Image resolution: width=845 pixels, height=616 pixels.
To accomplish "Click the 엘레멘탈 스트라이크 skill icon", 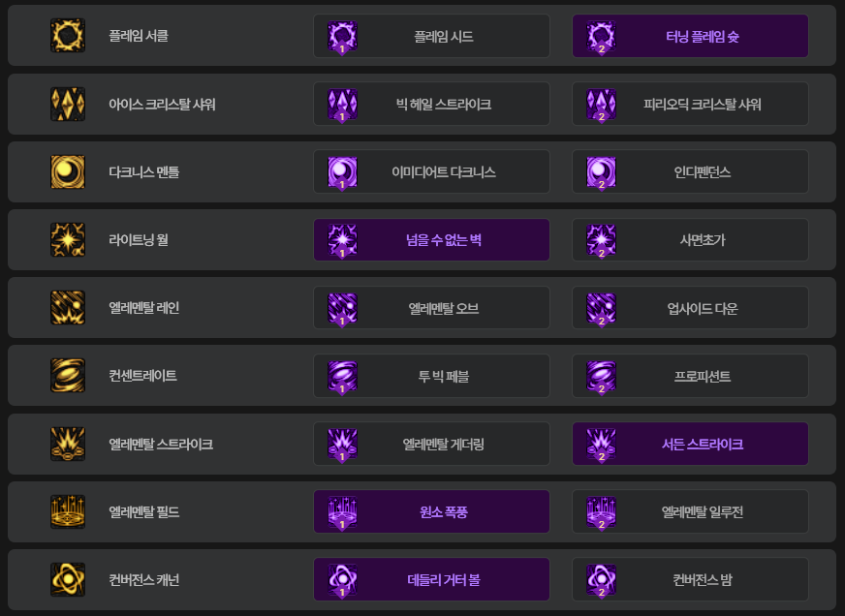I will (68, 444).
